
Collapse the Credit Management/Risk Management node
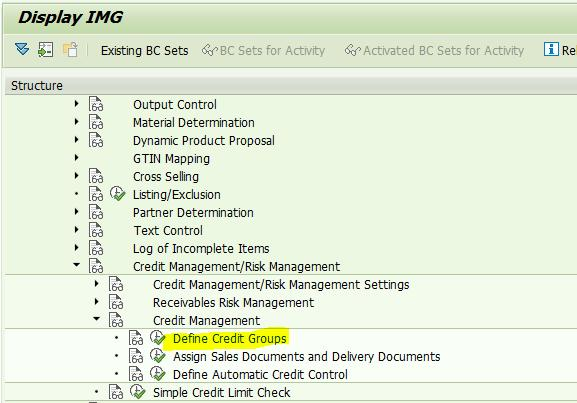(x=77, y=265)
